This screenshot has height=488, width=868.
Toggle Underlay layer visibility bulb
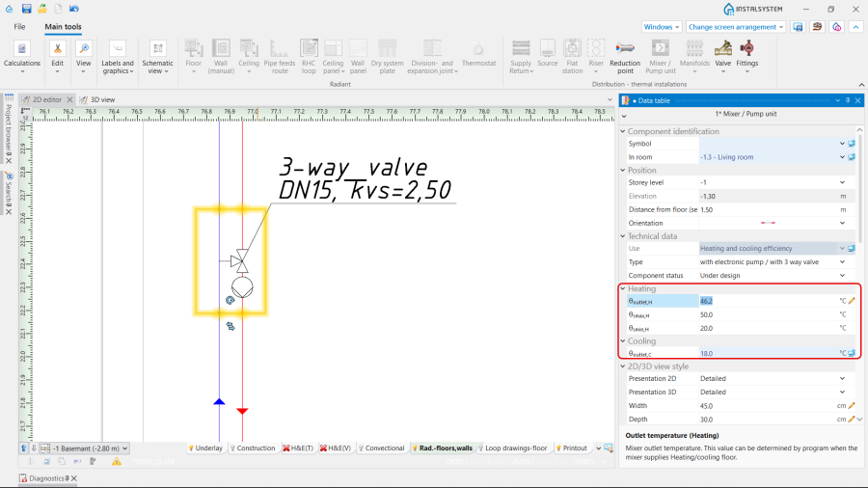click(x=191, y=448)
